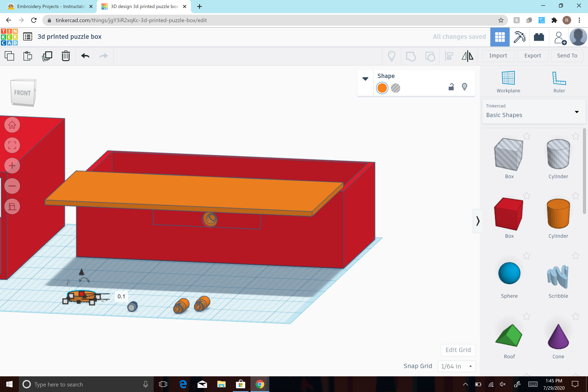Screen dimensions: 588x392
Task: Click the FRONT view cube
Action: [x=23, y=93]
